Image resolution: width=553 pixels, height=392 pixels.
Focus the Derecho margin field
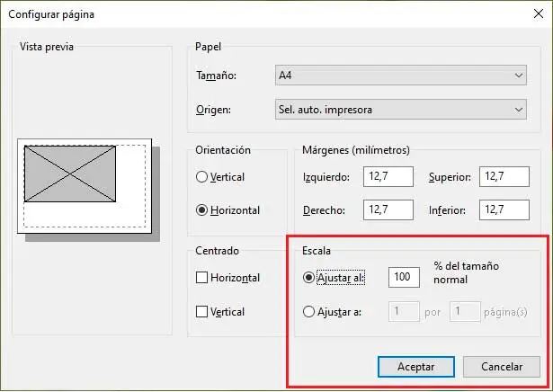click(388, 210)
